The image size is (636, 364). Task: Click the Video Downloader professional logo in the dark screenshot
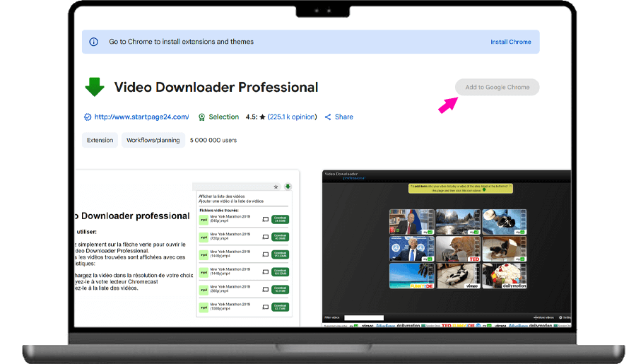click(345, 176)
